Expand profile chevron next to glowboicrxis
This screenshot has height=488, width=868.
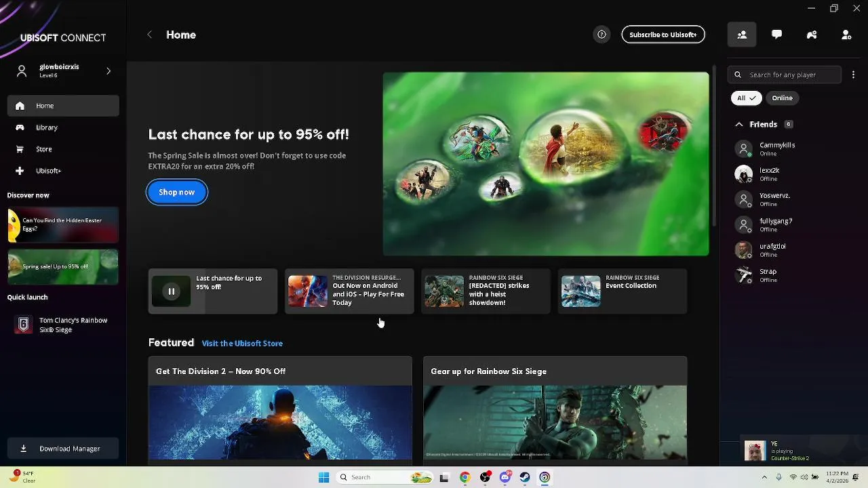pos(108,70)
